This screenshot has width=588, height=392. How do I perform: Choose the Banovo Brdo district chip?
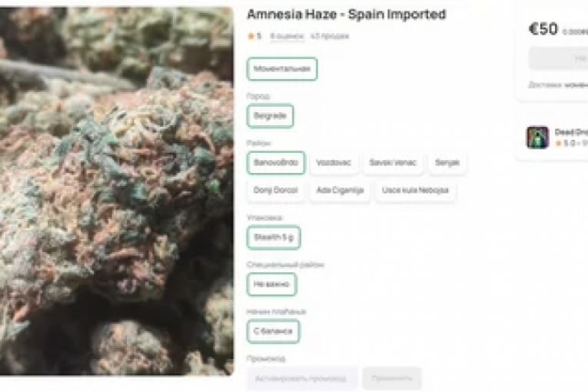276,163
